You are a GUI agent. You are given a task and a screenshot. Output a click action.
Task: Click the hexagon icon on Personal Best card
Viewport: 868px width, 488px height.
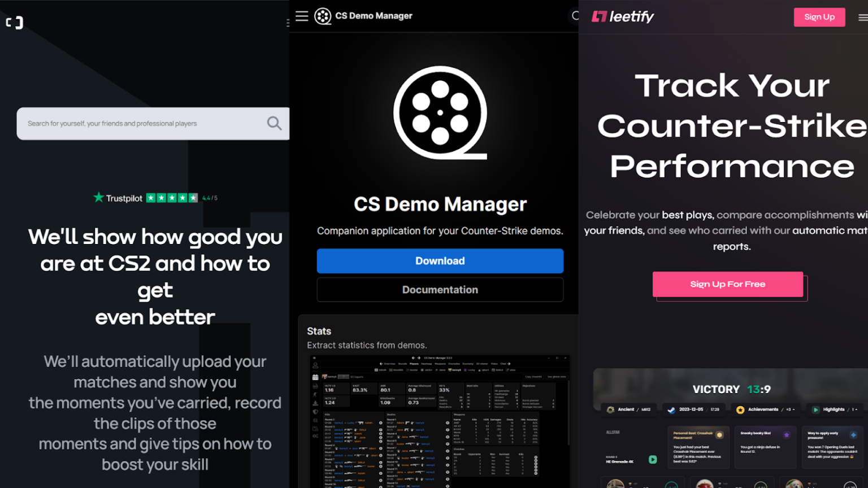[x=719, y=435]
